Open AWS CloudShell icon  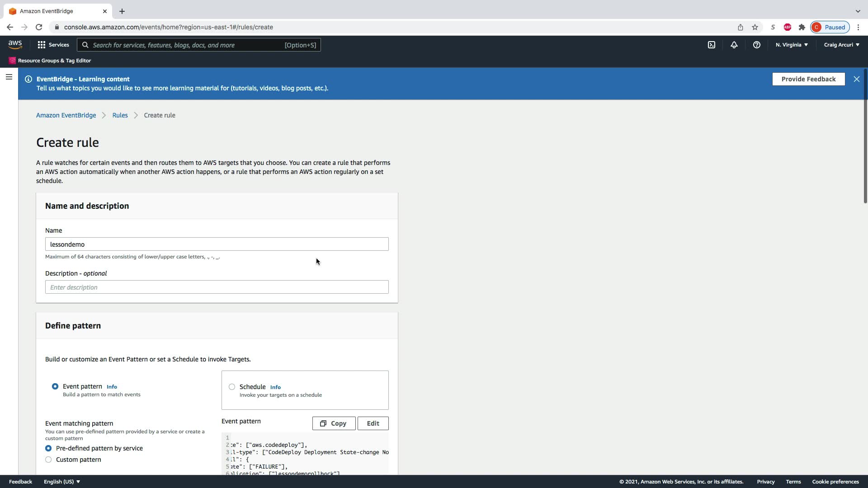[x=712, y=45]
